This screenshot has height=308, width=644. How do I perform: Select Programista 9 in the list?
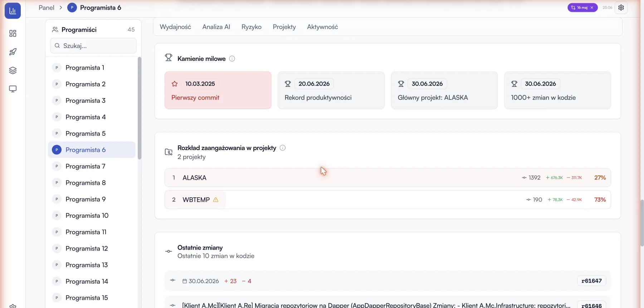point(92,199)
